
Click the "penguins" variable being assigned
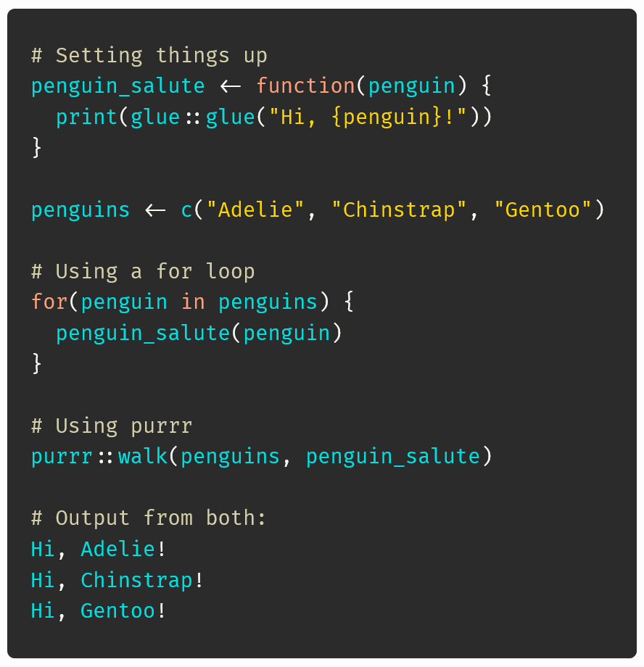point(80,210)
